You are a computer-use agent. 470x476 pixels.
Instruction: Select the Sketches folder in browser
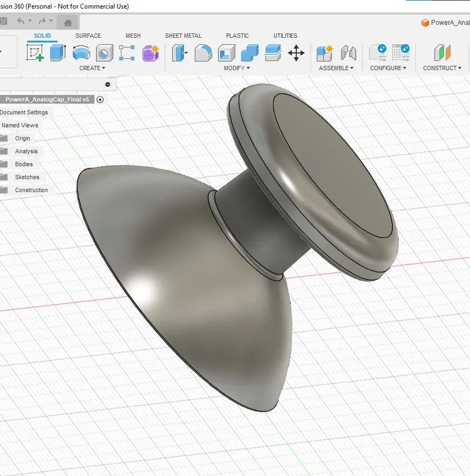[27, 177]
